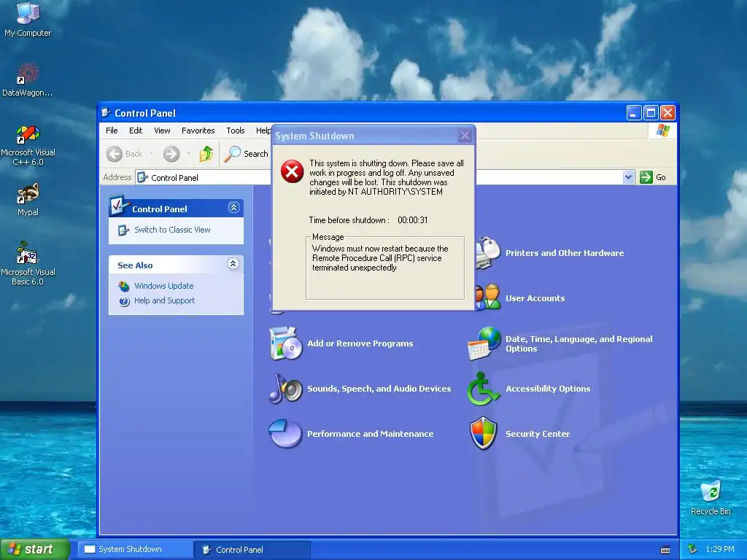Click the Security Center text link
The height and width of the screenshot is (560, 747).
pyautogui.click(x=538, y=434)
